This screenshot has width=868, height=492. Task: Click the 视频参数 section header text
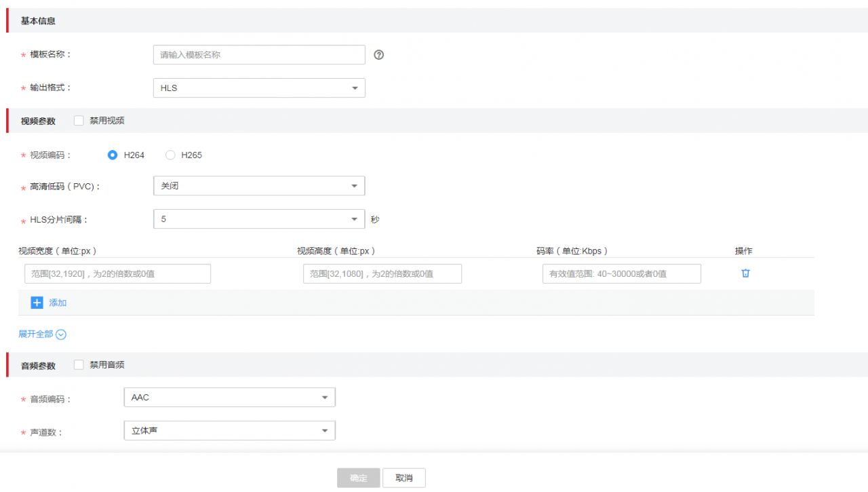tap(38, 121)
